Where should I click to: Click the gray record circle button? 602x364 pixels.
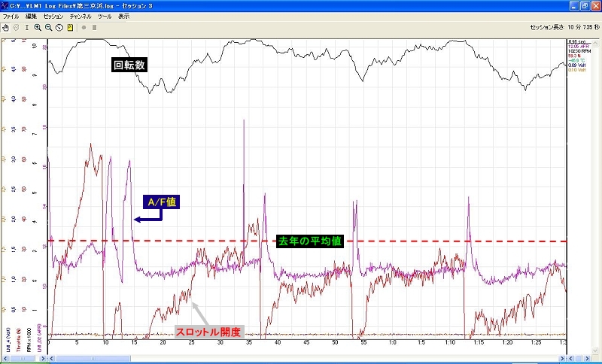[x=84, y=28]
